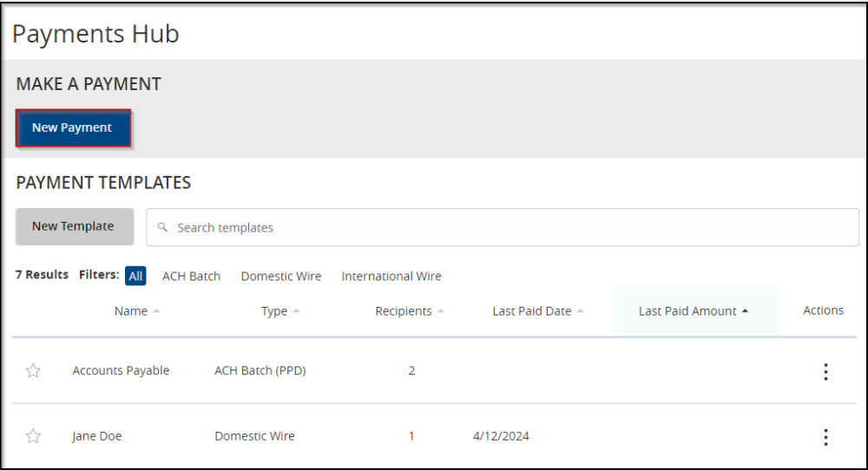Sort by Recipients arrow
The height and width of the screenshot is (470, 868).
[x=441, y=311]
